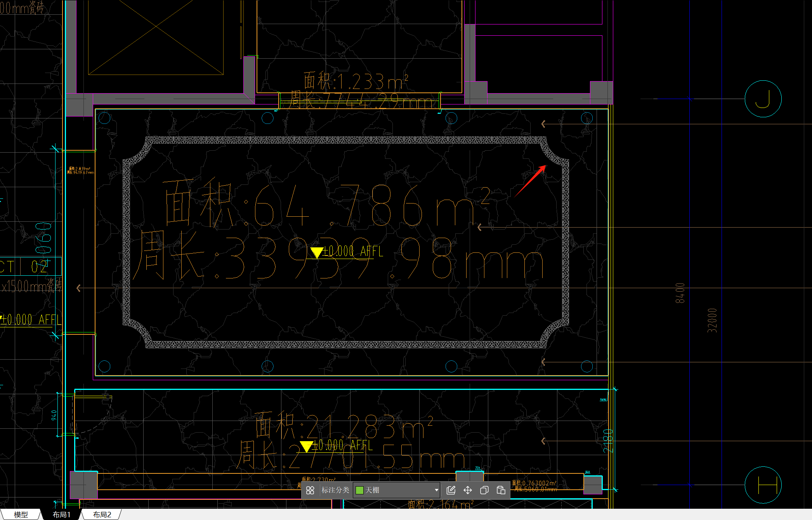
Task: Switch to the 模型 tab
Action: (x=21, y=515)
